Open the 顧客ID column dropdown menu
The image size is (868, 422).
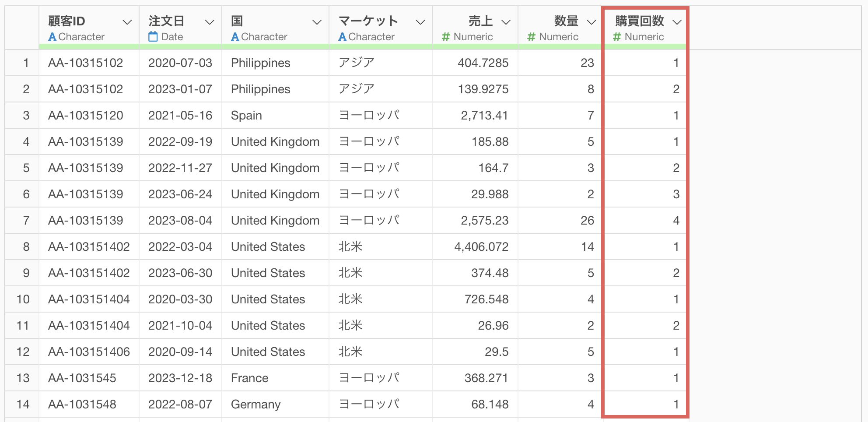[x=127, y=22]
